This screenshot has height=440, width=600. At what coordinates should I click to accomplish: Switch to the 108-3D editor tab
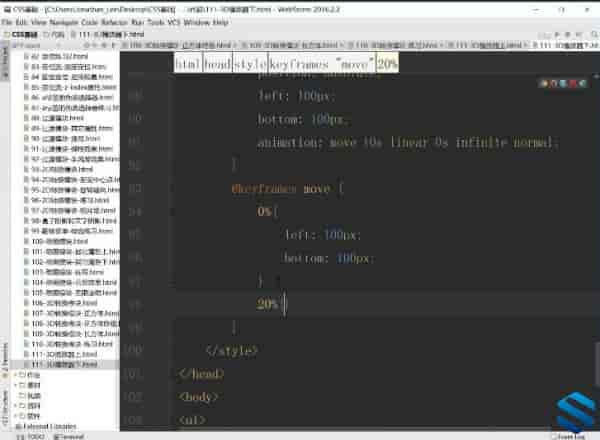coord(180,45)
